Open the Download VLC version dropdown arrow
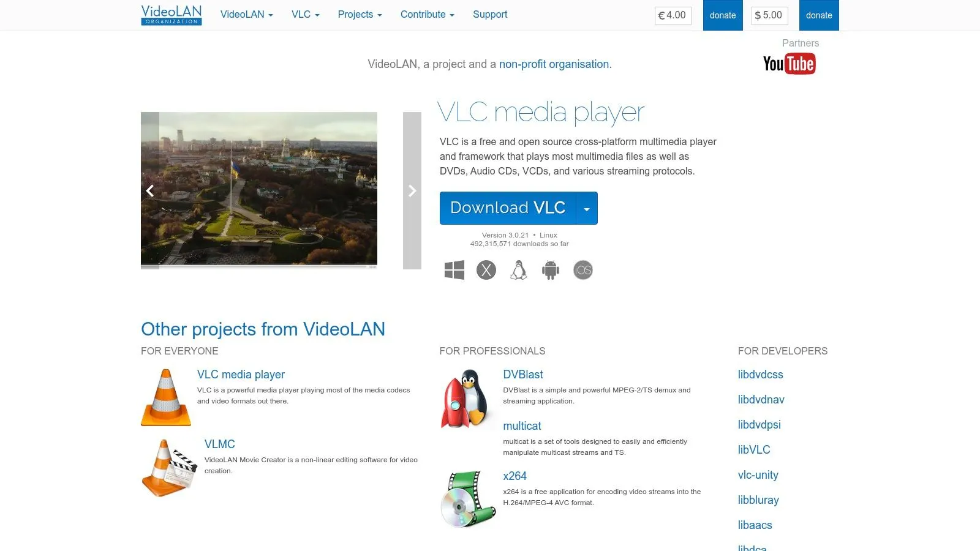The image size is (980, 551). pos(587,208)
